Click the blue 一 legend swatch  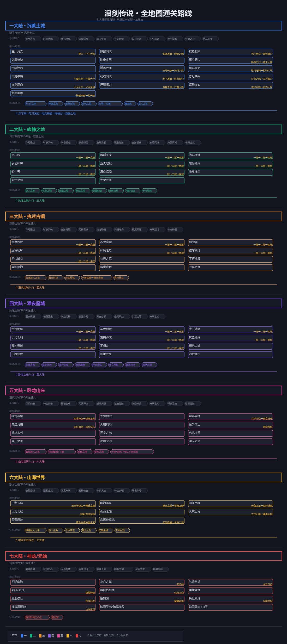(22, 636)
